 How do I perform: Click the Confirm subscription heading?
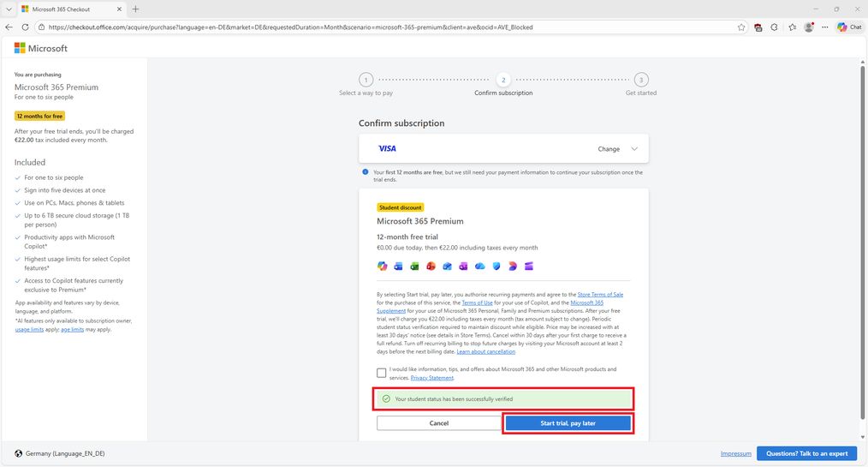point(401,123)
